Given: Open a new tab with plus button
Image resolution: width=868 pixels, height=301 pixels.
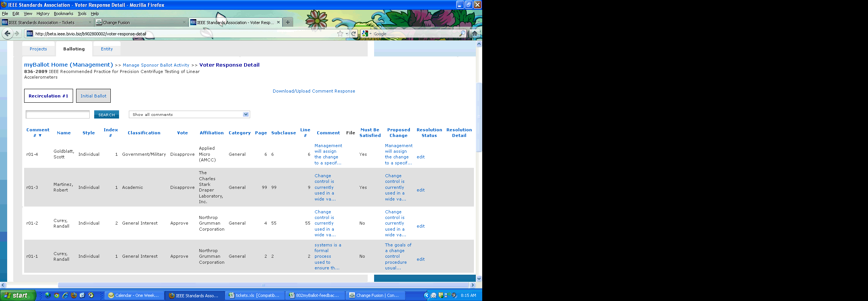Looking at the screenshot, I should 288,22.
